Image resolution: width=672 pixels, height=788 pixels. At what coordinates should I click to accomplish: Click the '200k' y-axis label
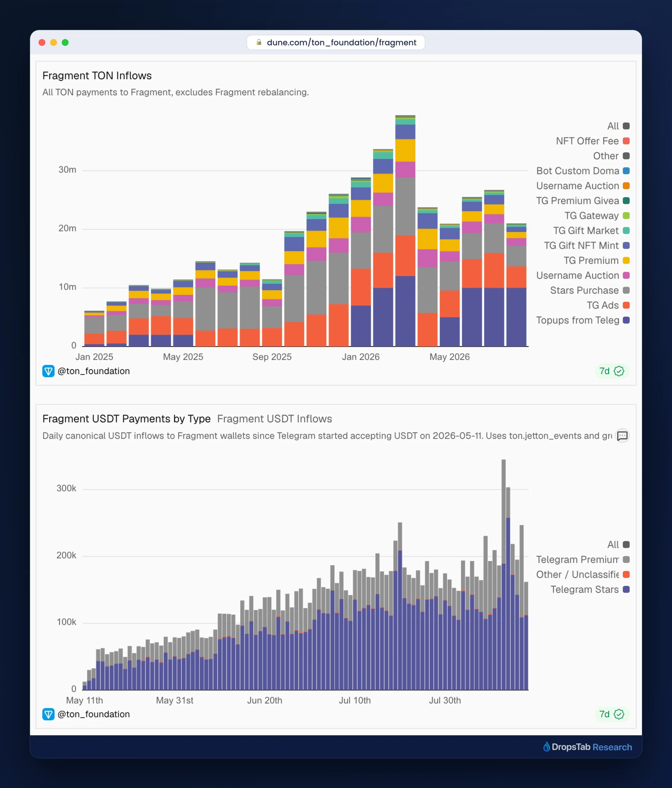tap(66, 555)
